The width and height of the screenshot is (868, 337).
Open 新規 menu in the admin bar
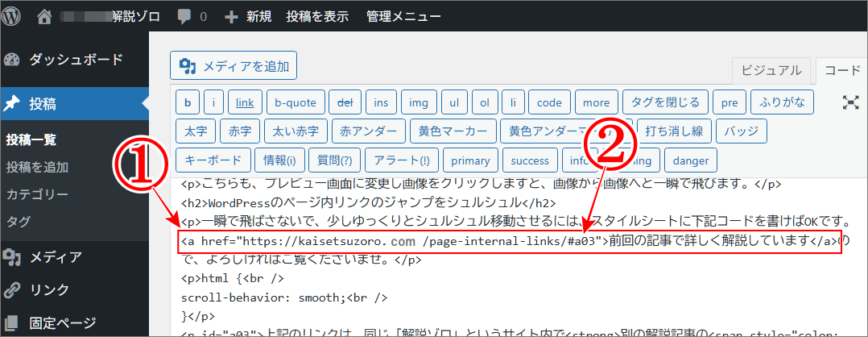pos(248,17)
